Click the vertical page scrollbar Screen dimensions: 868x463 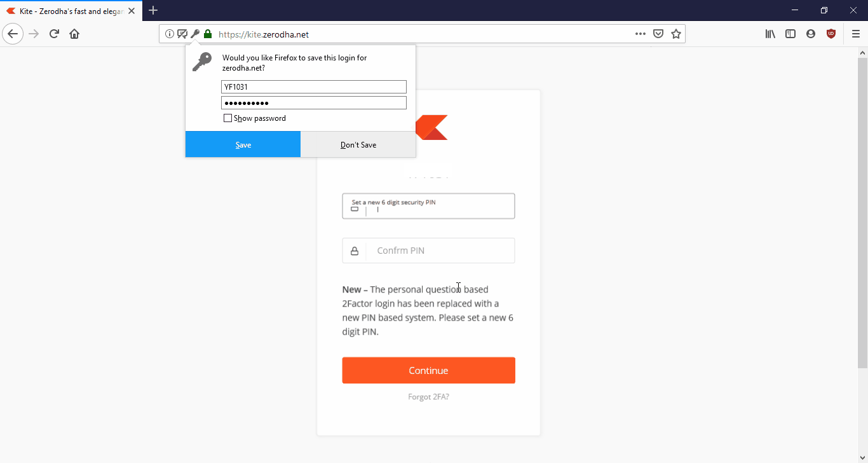862,212
